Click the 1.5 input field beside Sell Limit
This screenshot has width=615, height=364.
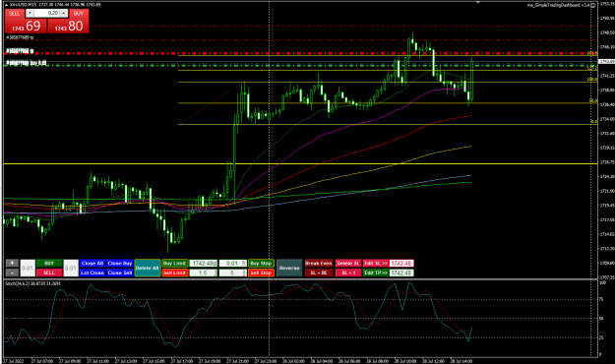[204, 273]
